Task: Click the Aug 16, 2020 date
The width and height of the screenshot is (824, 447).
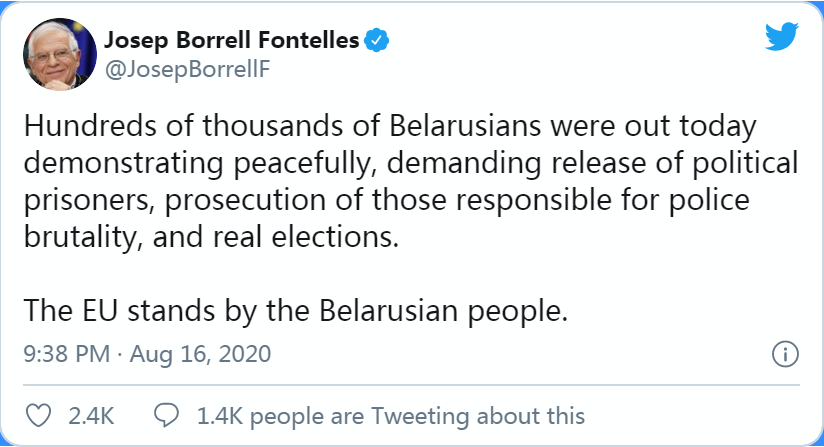Action: click(199, 355)
